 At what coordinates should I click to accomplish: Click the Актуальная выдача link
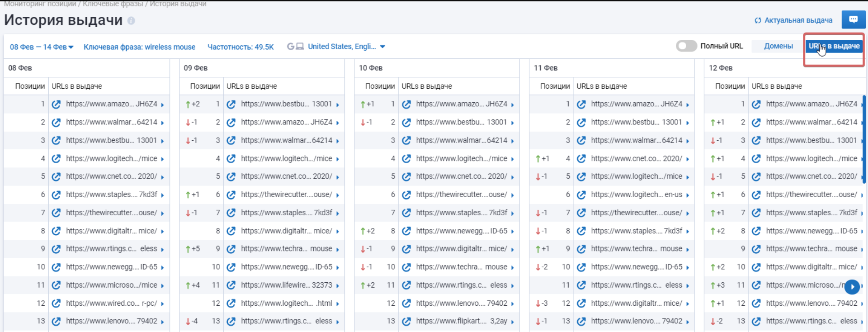point(793,20)
